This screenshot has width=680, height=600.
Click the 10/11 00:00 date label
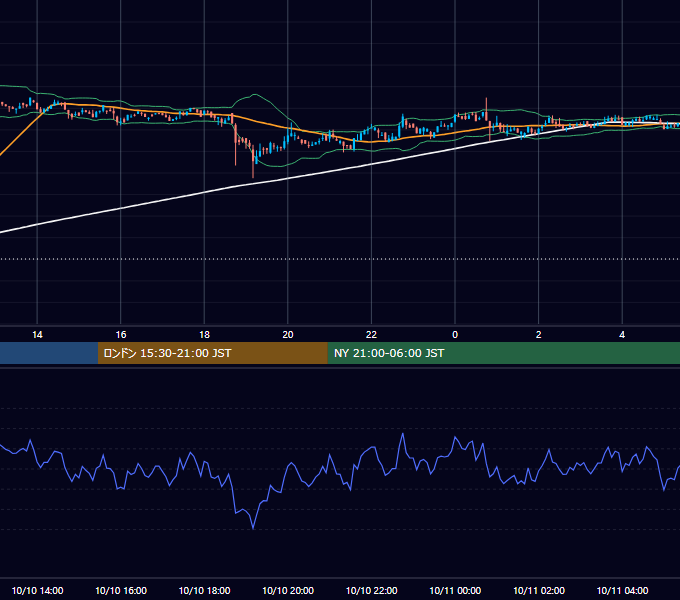[455, 590]
